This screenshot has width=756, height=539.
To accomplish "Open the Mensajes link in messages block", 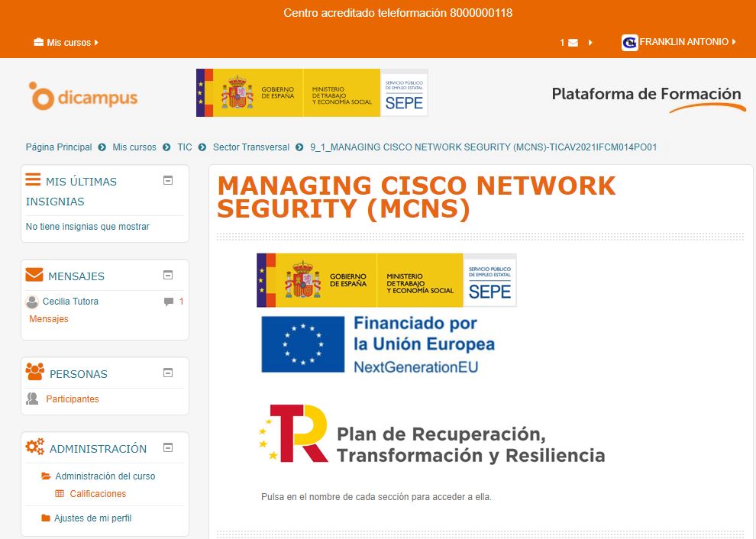I will [x=49, y=318].
